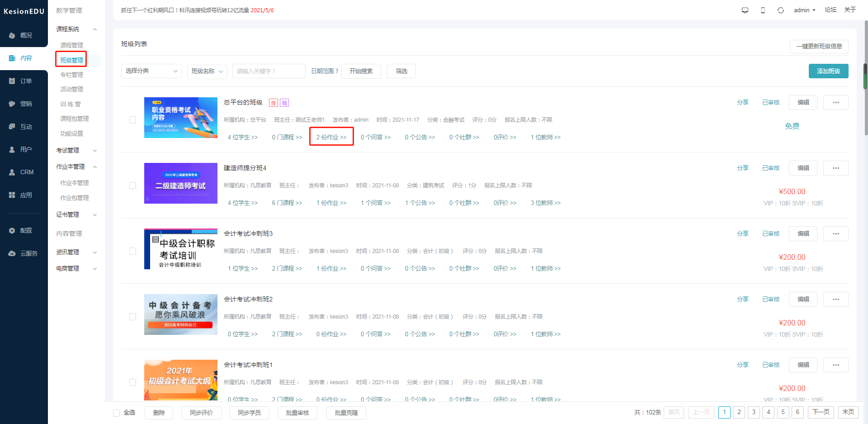Click the 一键更新班级信息 button
Image resolution: width=868 pixels, height=424 pixels.
819,46
